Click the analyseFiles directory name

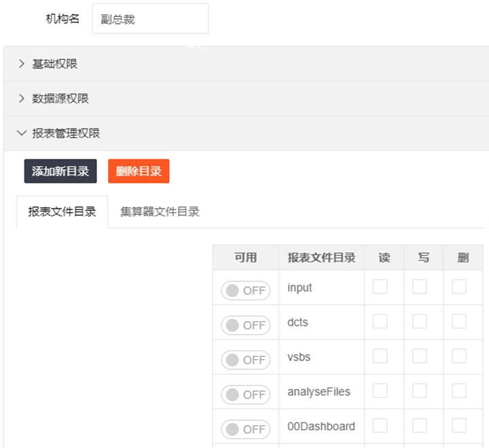coord(319,392)
